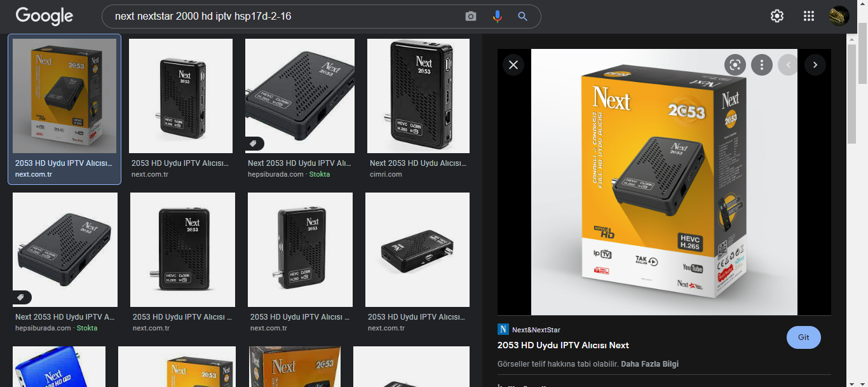
Task: Close the image preview panel
Action: (513, 64)
